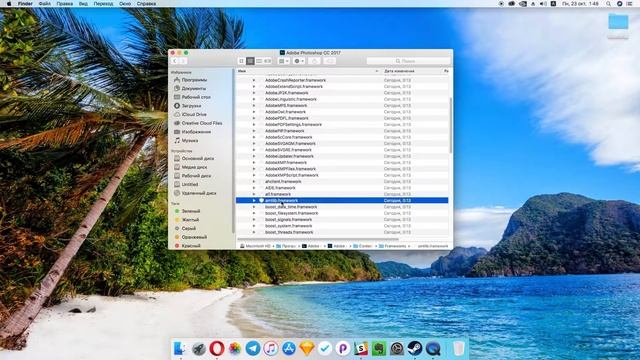Open the Переход menu
The height and width of the screenshot is (360, 640).
(103, 3)
